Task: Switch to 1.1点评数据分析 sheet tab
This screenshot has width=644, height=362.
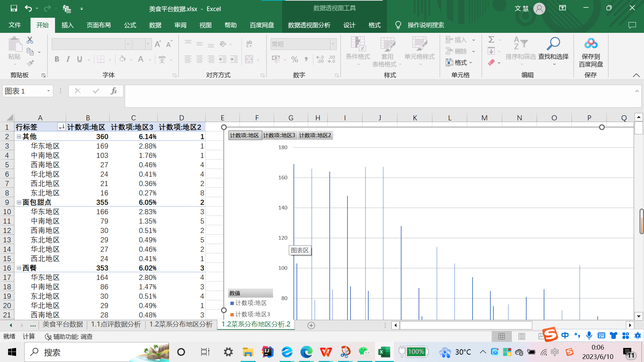Action: [x=116, y=324]
